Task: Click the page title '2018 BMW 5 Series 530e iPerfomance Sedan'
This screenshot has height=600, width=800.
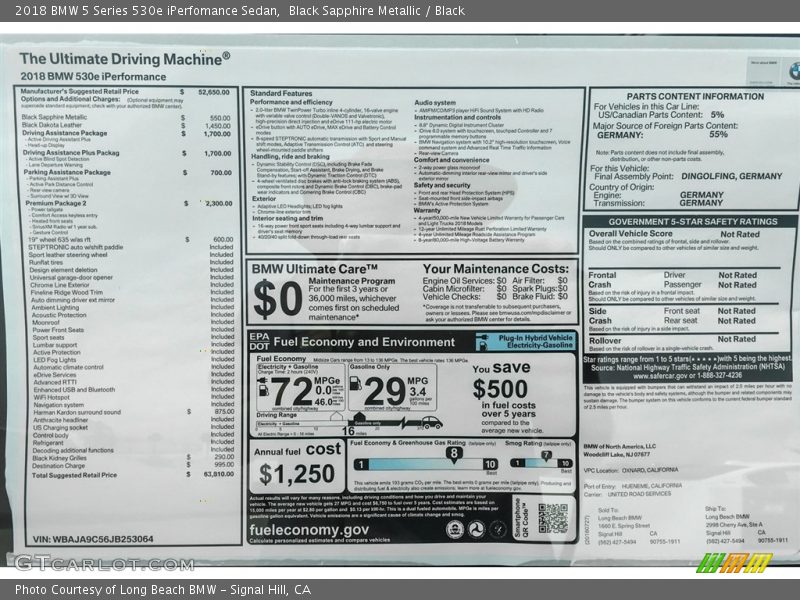Action: pos(147,11)
